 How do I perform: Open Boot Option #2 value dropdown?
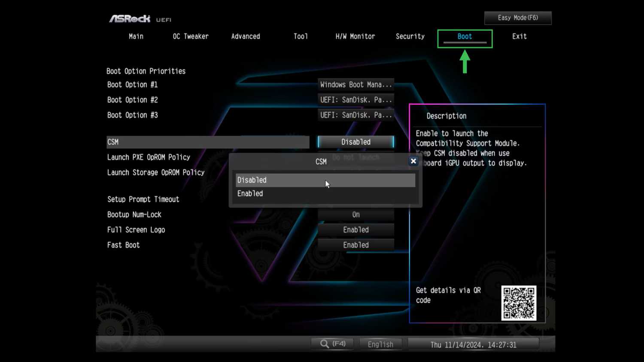[356, 100]
